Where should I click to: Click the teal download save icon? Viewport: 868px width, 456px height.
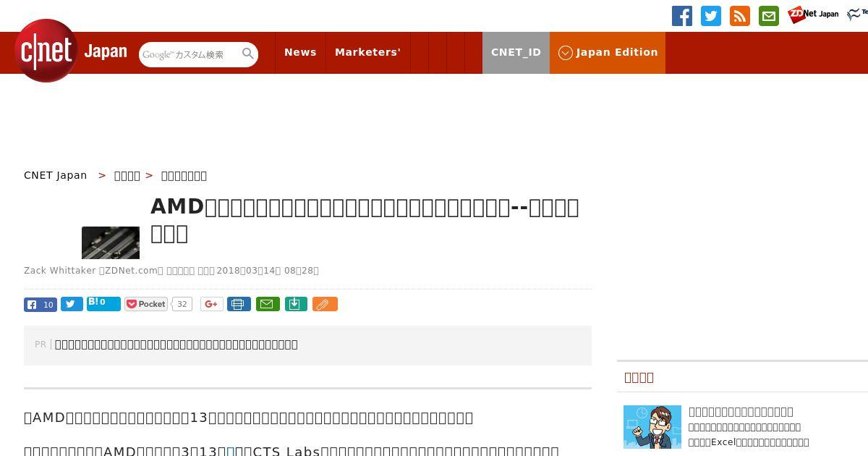[x=296, y=304]
